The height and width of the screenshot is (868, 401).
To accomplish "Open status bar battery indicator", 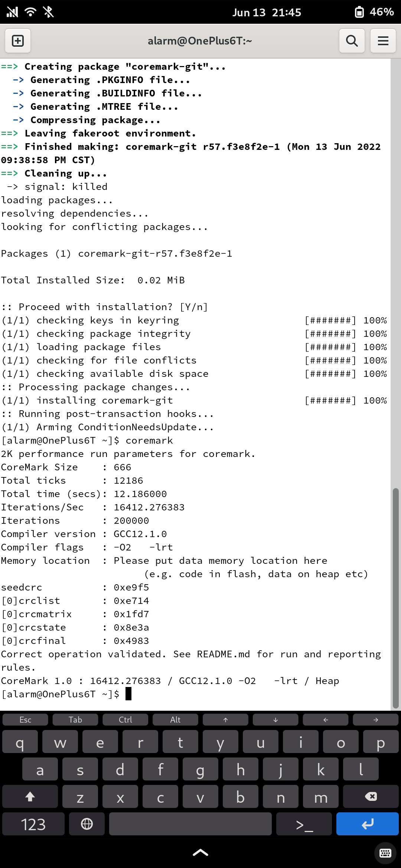I will [374, 12].
